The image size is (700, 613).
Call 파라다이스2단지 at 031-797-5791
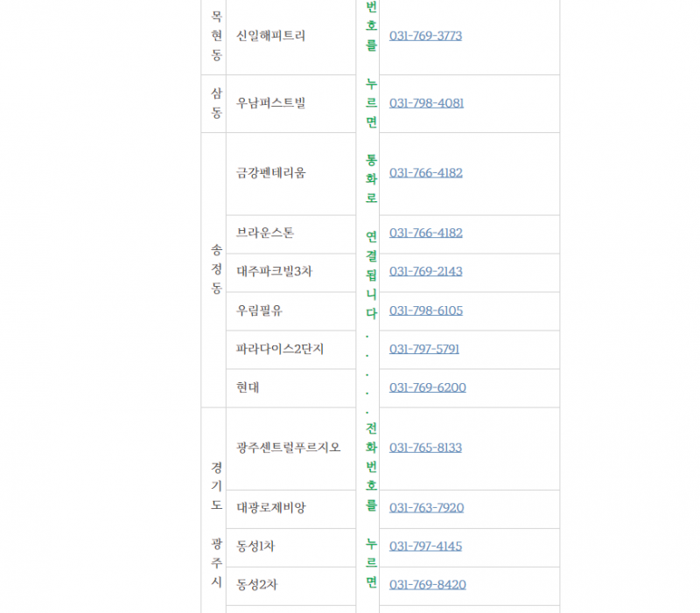424,349
